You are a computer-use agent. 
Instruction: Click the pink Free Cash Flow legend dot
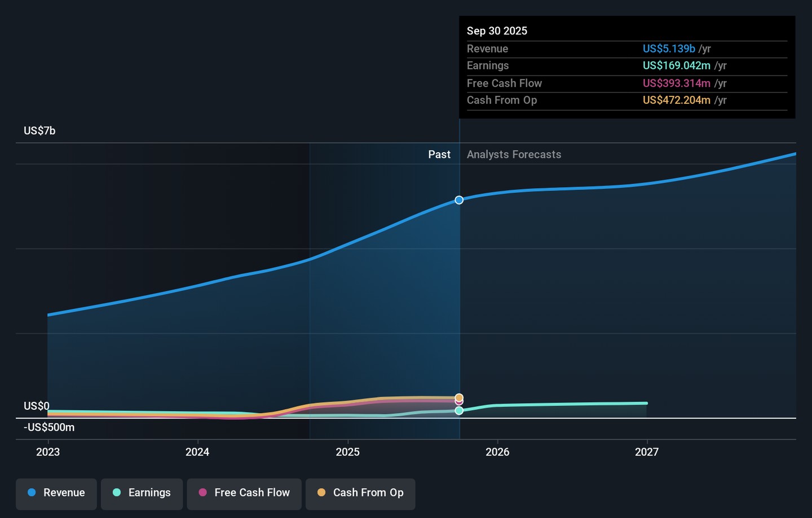pyautogui.click(x=203, y=493)
